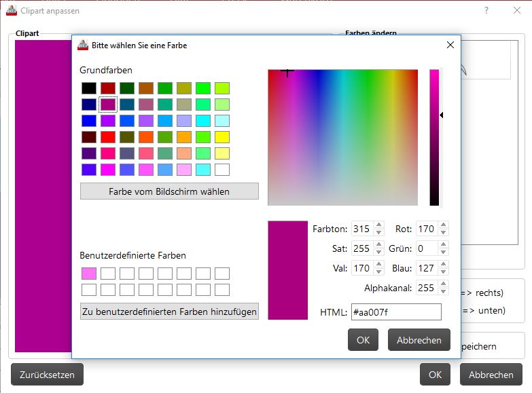Click the brightness slider triangle marker
This screenshot has height=393, width=532.
click(x=442, y=115)
